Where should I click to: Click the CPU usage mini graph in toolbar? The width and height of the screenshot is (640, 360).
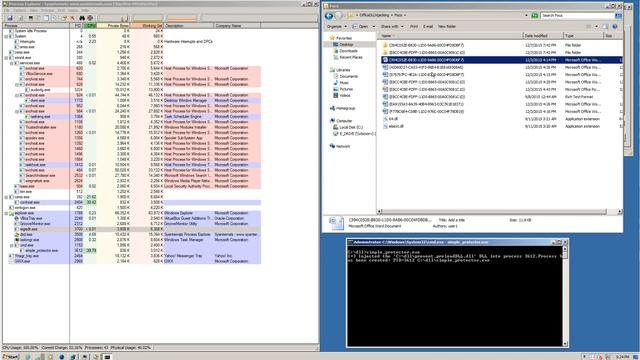tap(113, 18)
